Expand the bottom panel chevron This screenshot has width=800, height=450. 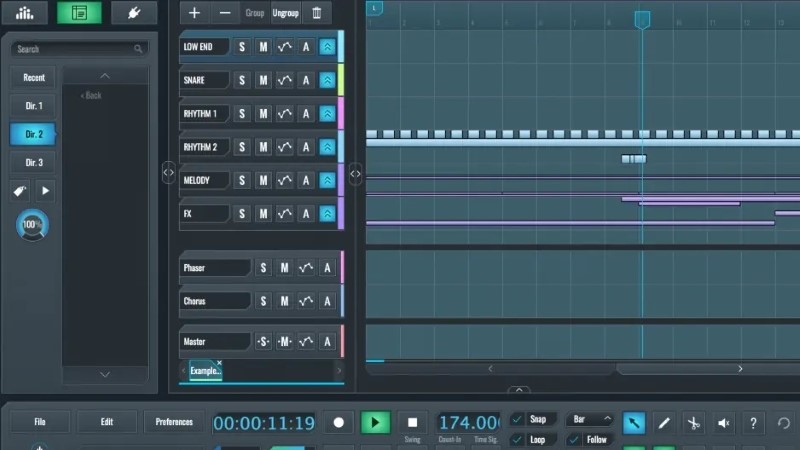tap(519, 390)
